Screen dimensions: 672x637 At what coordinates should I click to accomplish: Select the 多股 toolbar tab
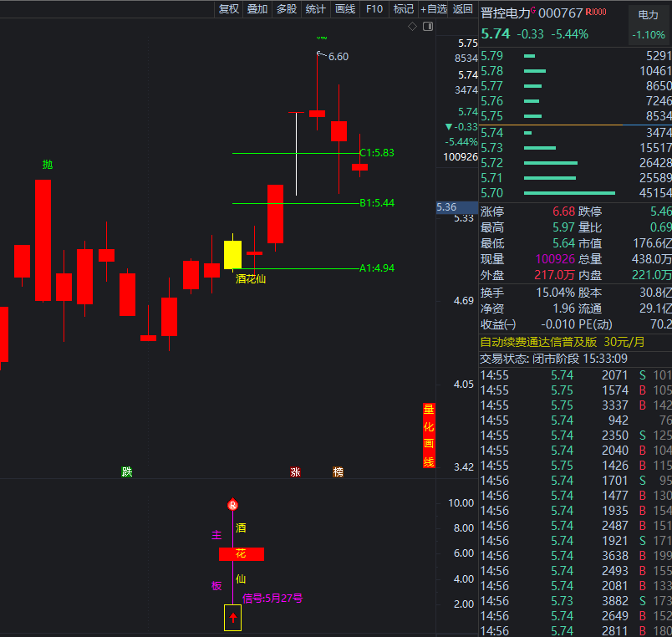click(x=287, y=9)
